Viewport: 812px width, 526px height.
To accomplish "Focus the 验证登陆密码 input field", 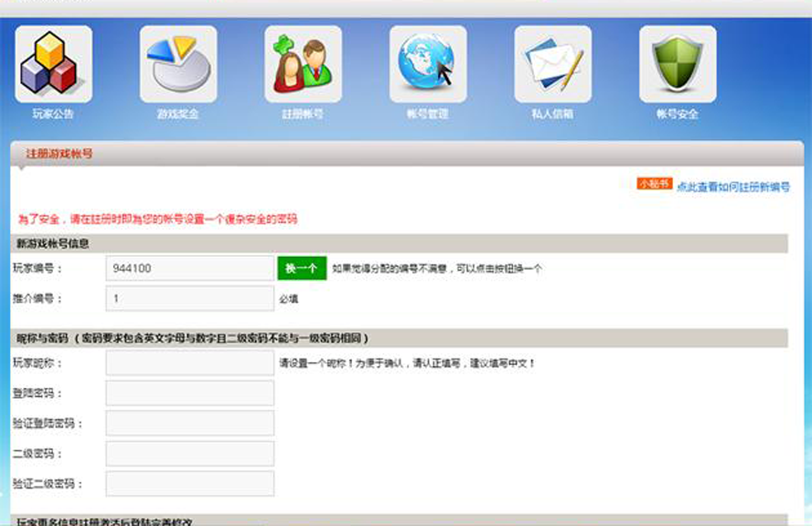I will pyautogui.click(x=190, y=423).
